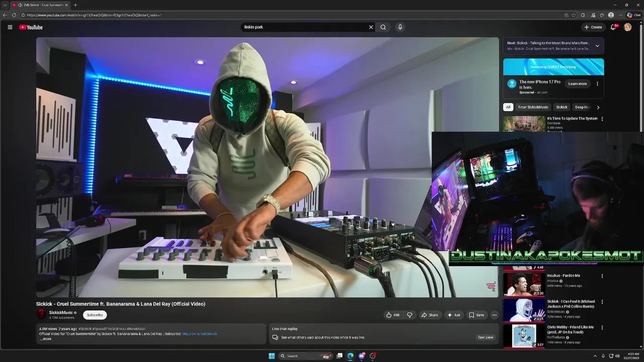The image size is (644, 362).
Task: Clear the search box text
Action: click(x=371, y=27)
